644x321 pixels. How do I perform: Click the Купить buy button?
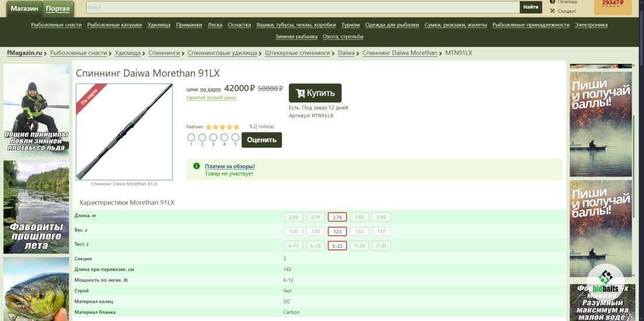(315, 93)
